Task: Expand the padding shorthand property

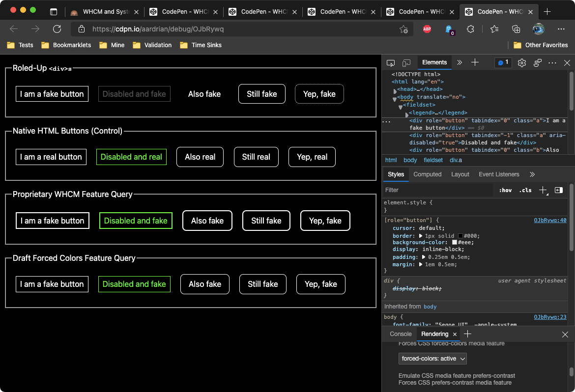Action: click(x=424, y=257)
